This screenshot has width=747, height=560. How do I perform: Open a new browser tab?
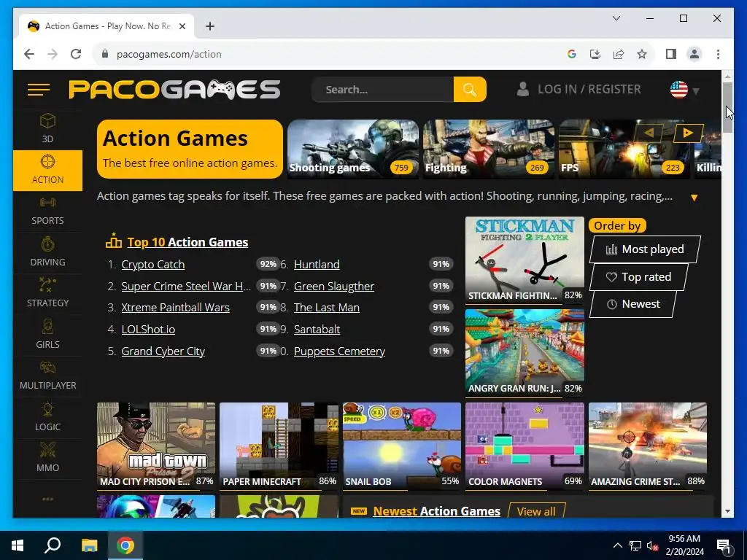pos(210,26)
